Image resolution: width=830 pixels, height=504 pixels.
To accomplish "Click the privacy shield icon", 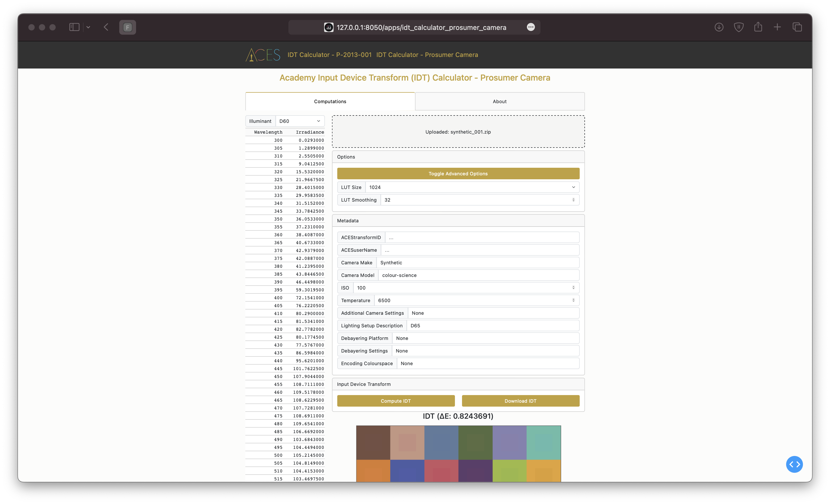I will tap(738, 27).
